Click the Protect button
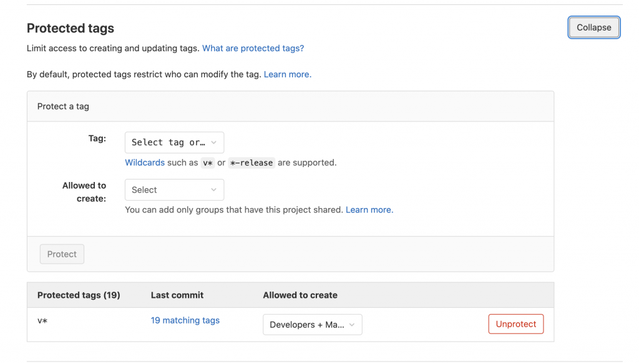This screenshot has width=639, height=364. [x=62, y=254]
